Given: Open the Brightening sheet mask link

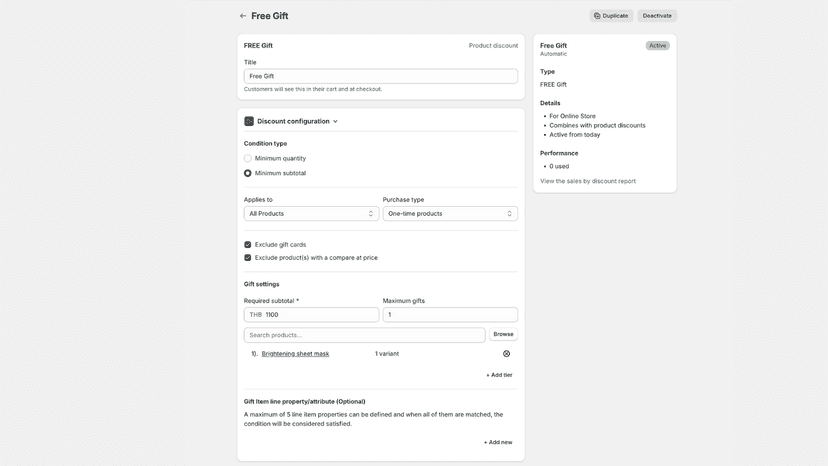Looking at the screenshot, I should click(295, 353).
